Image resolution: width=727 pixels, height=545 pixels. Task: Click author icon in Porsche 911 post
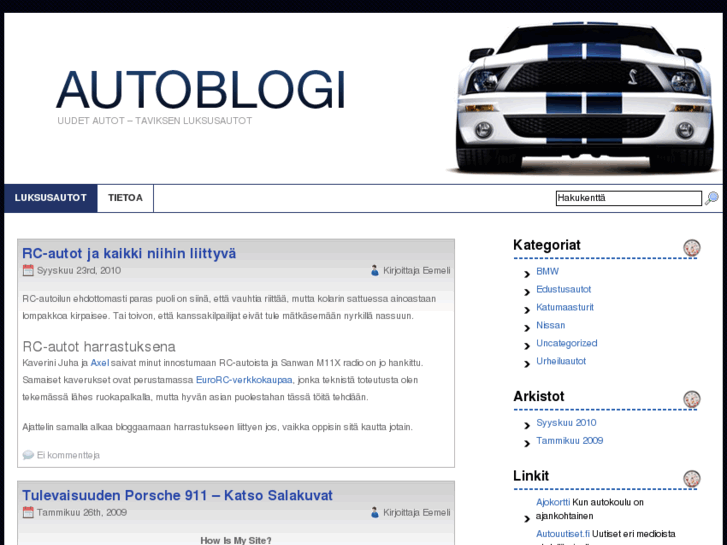click(x=375, y=513)
